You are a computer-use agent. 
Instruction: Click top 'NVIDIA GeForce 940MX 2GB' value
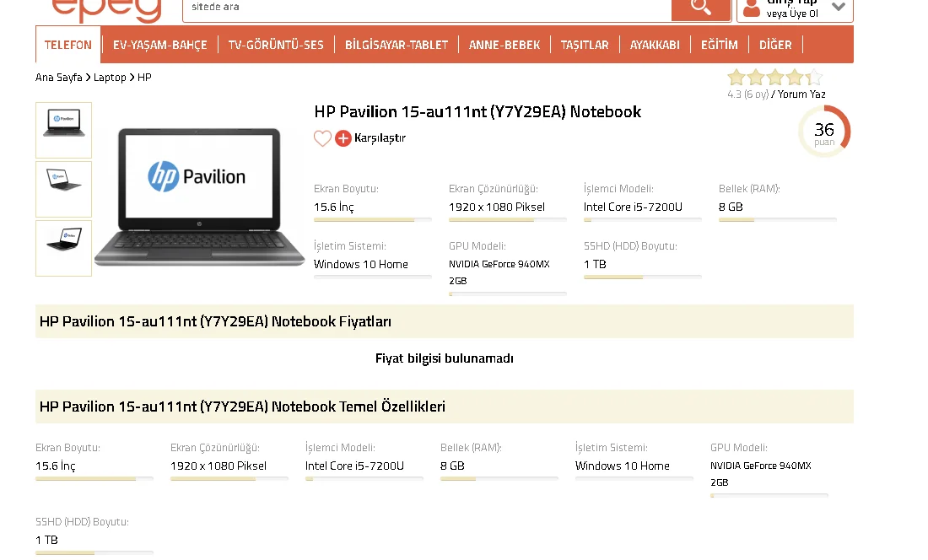click(x=499, y=272)
